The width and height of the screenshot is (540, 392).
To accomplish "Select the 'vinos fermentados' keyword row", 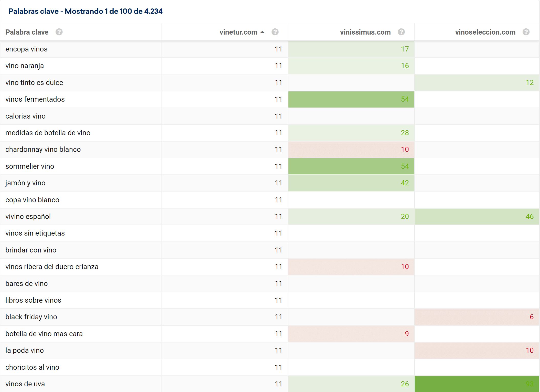I will tap(35, 99).
